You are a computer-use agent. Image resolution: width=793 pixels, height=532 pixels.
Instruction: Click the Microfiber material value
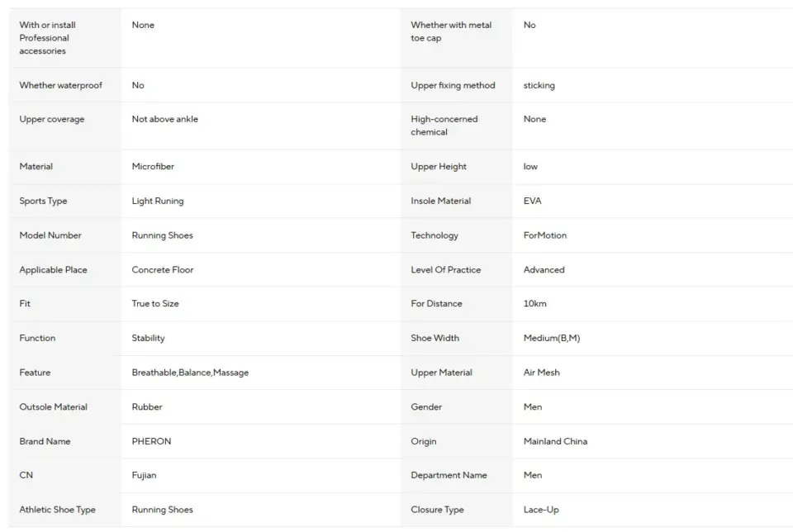coord(153,166)
